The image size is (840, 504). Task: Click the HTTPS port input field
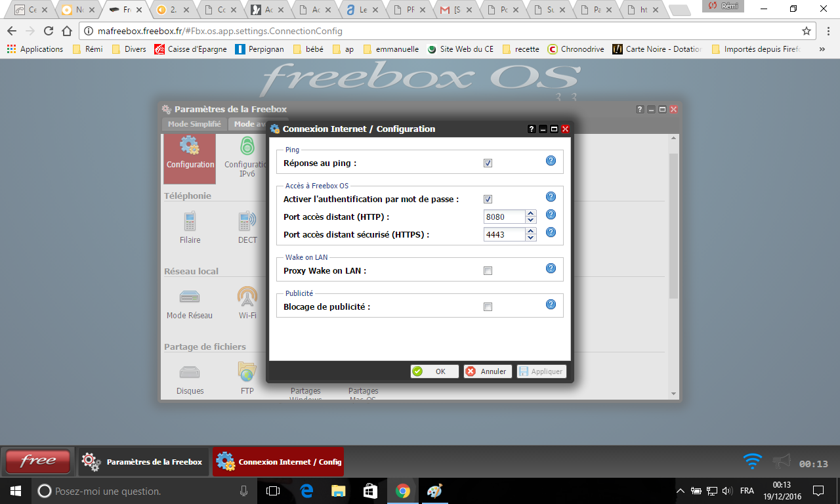pos(505,234)
